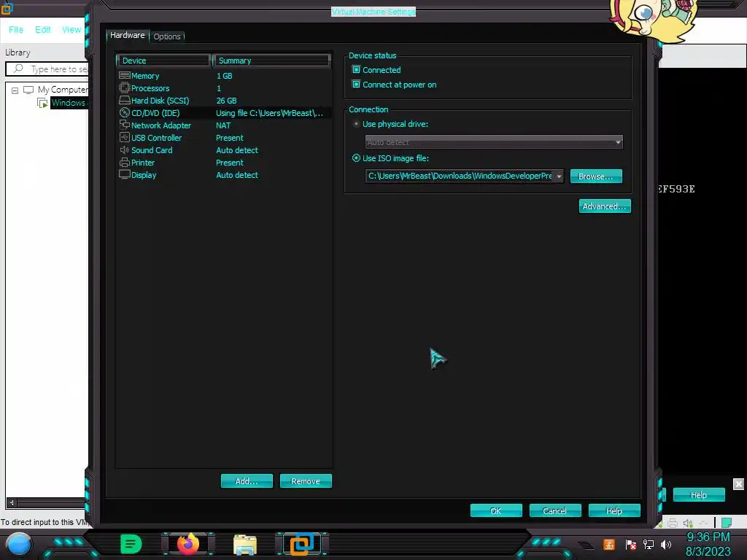Select Windows VM in library tree

[x=69, y=103]
